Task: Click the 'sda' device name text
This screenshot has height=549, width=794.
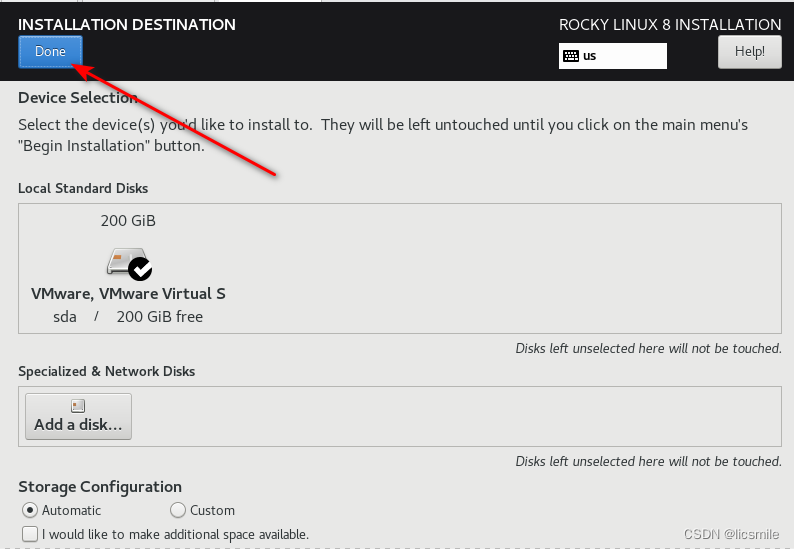Action: (x=65, y=317)
